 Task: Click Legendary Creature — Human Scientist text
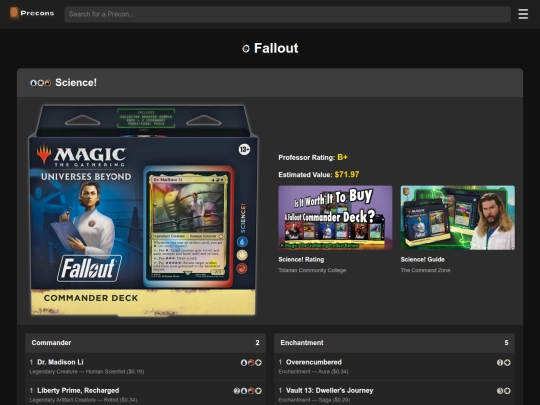(x=77, y=372)
